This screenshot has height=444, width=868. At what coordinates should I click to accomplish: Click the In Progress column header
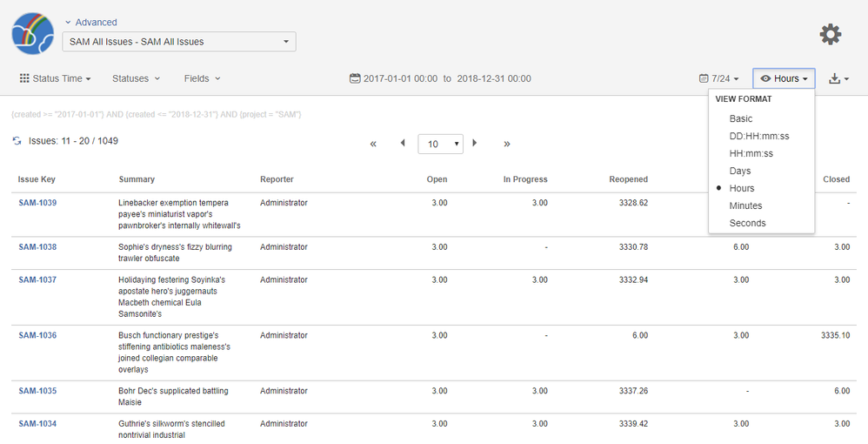point(525,179)
